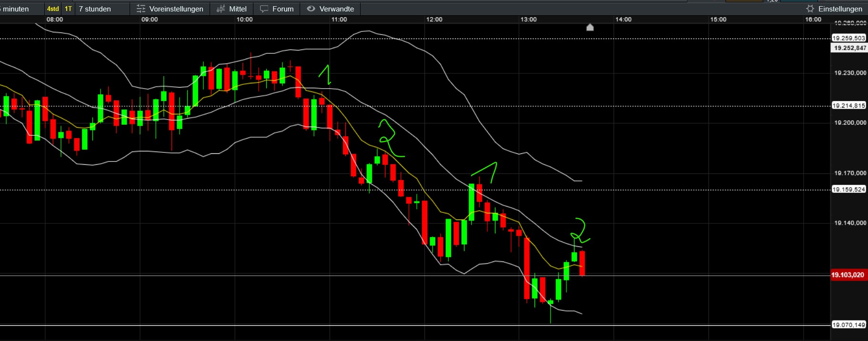Click the gear icon beside Einstellungen
This screenshot has height=341, width=868.
(810, 9)
